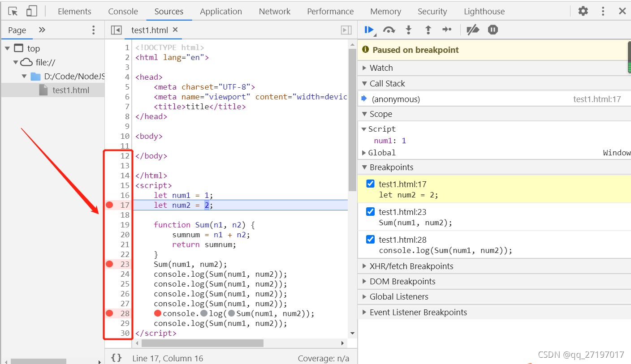Toggle the device toolbar icon
This screenshot has width=631, height=364.
31,11
